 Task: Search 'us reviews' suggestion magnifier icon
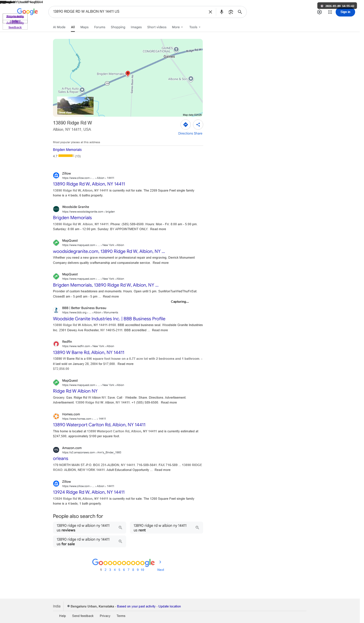(x=120, y=528)
